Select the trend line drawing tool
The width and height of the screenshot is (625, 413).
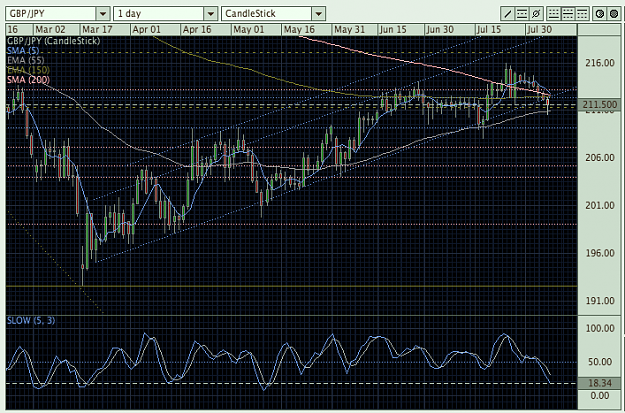click(507, 14)
